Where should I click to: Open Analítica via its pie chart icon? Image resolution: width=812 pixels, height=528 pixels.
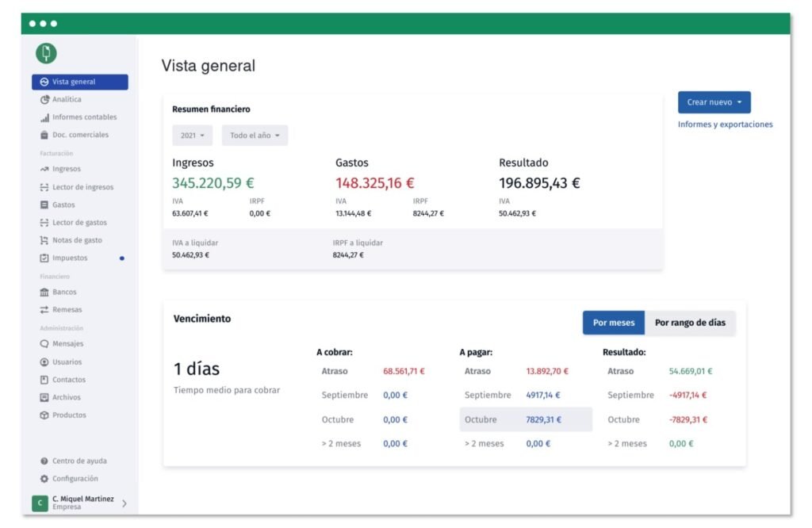point(44,100)
